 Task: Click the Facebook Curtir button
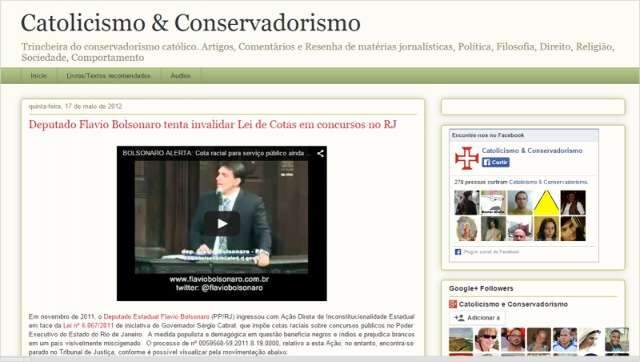point(496,162)
